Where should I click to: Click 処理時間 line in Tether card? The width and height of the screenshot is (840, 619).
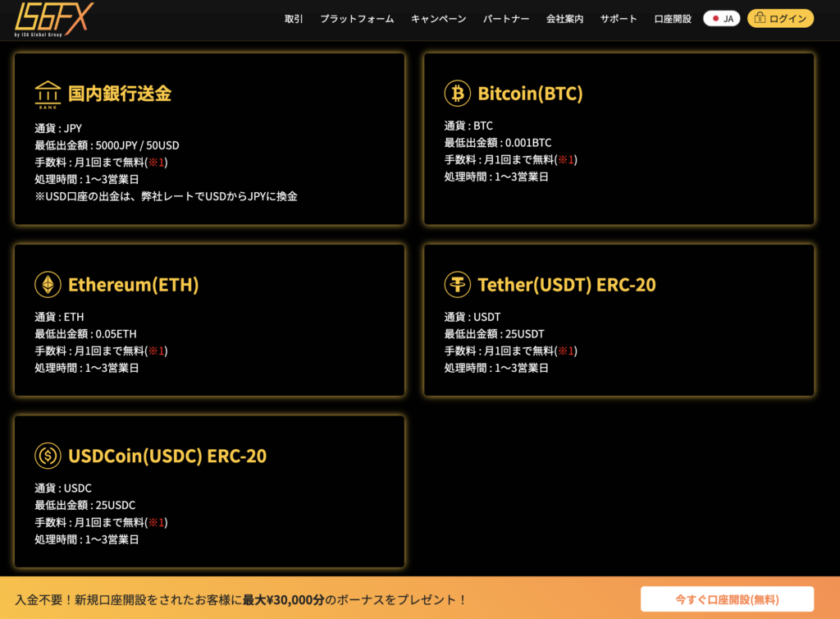click(x=496, y=368)
